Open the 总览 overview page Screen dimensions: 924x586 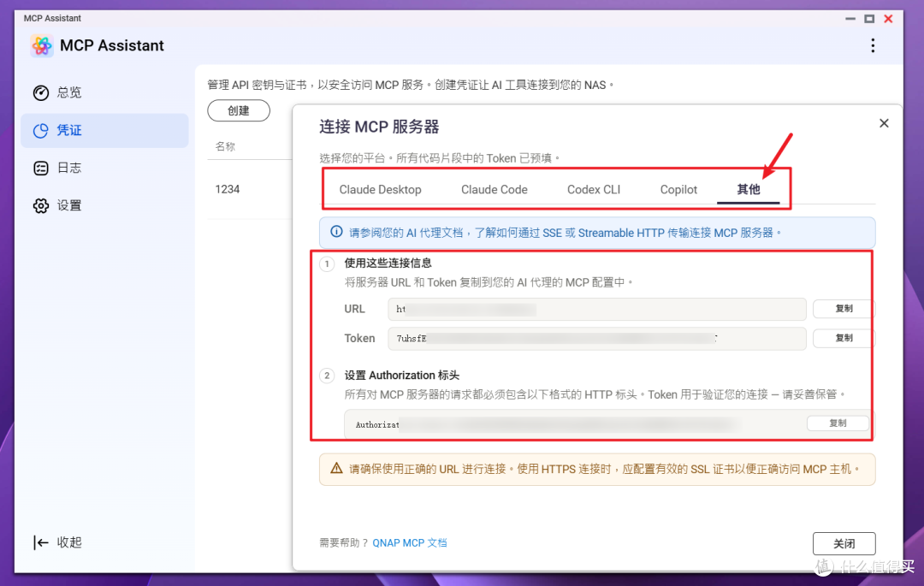click(105, 92)
